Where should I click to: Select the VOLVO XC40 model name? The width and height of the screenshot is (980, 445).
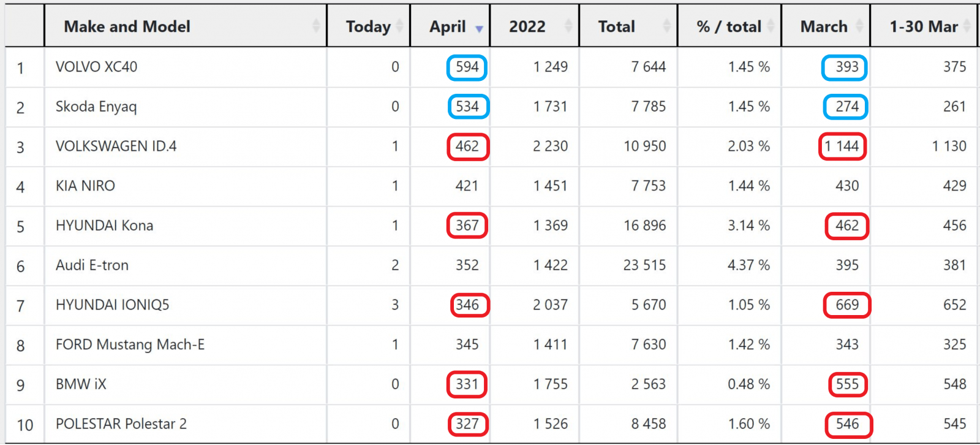[96, 67]
